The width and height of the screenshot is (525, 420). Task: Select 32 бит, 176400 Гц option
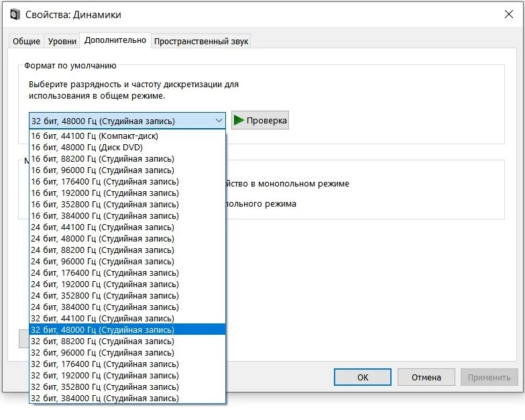(127, 364)
